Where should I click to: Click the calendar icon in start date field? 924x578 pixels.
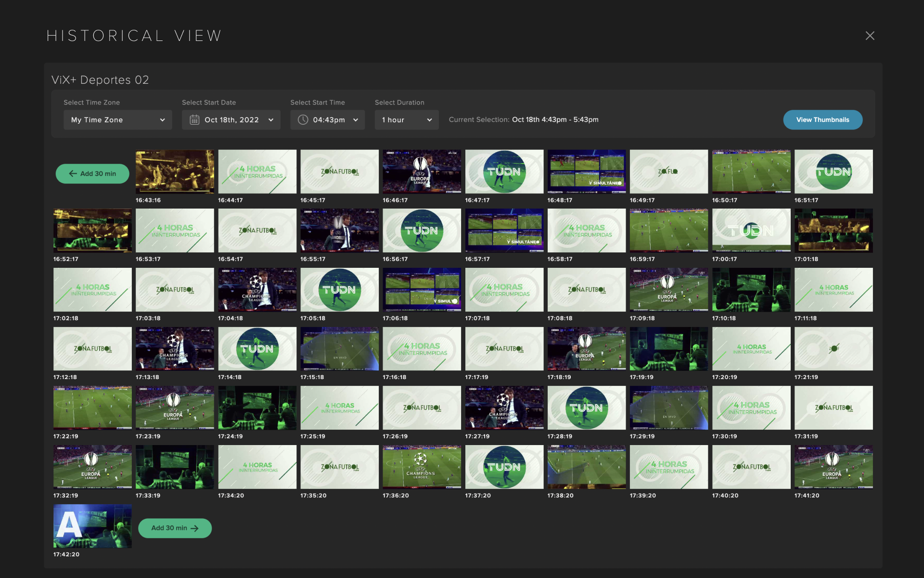(x=194, y=120)
